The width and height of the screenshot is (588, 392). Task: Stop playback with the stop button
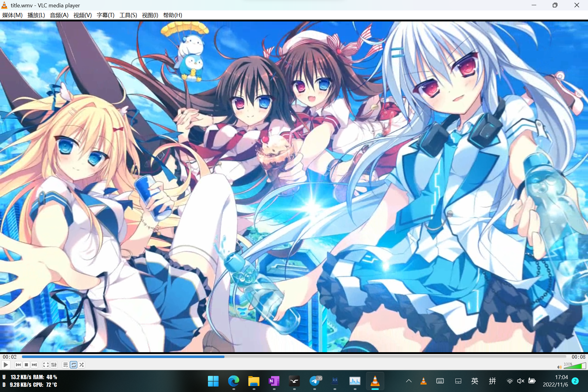tap(26, 365)
